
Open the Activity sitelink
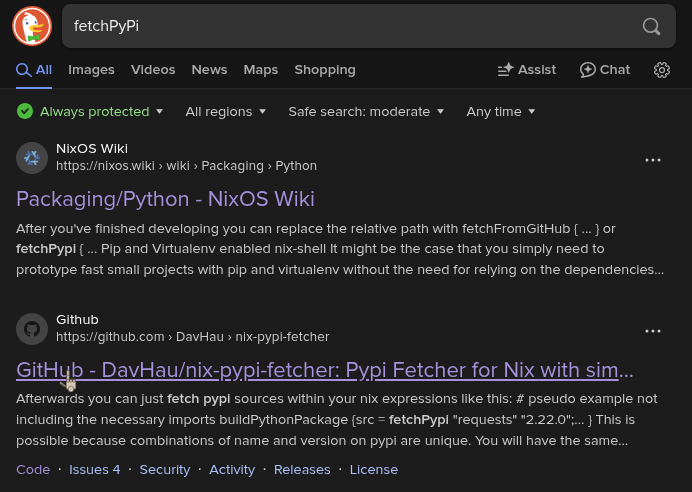point(232,469)
